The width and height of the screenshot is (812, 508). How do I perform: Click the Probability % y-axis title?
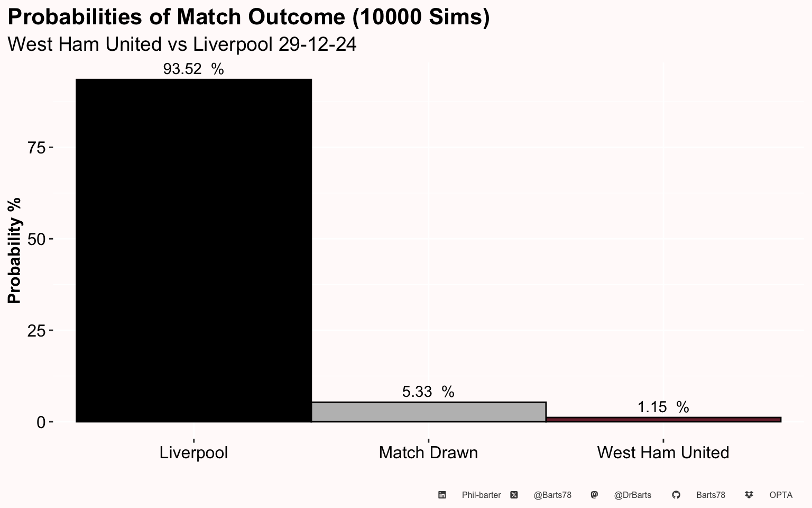point(14,250)
